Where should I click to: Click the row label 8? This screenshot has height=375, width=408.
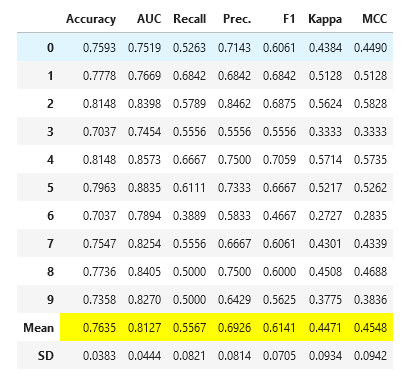coord(50,272)
